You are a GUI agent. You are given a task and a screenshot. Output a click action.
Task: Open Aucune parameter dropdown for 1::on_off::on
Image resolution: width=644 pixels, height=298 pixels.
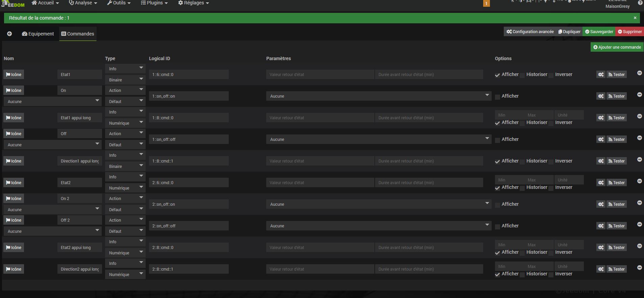tap(379, 96)
